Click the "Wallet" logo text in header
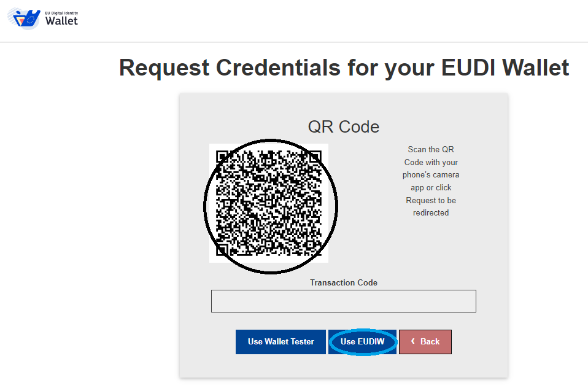 tap(62, 21)
